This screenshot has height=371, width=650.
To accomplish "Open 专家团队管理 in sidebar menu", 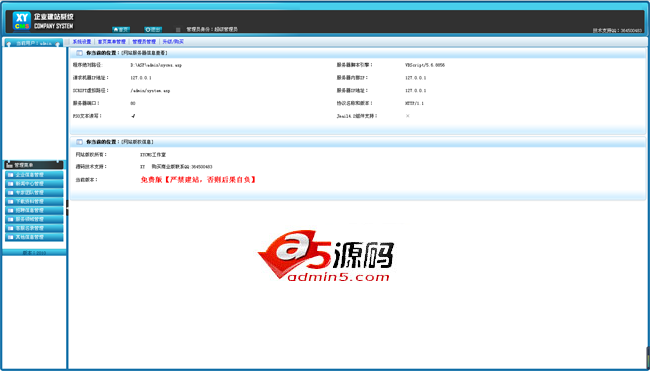I will [34, 193].
